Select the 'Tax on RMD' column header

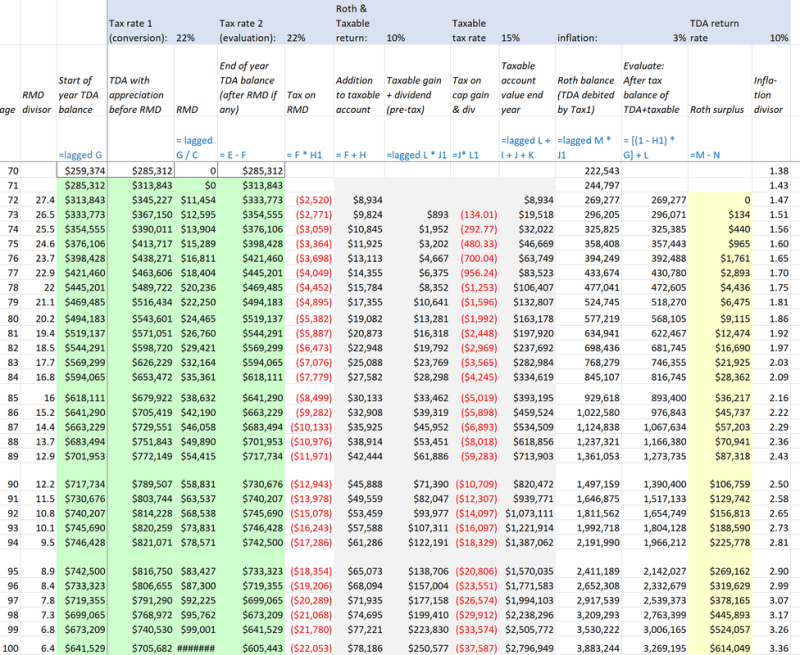[x=302, y=102]
